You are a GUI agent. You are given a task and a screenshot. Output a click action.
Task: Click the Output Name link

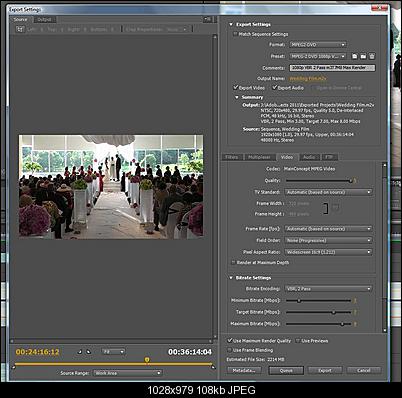(x=308, y=79)
